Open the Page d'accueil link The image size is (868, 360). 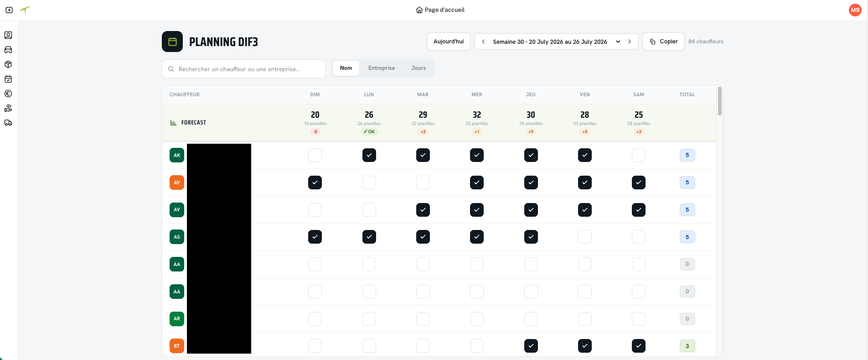coord(440,10)
